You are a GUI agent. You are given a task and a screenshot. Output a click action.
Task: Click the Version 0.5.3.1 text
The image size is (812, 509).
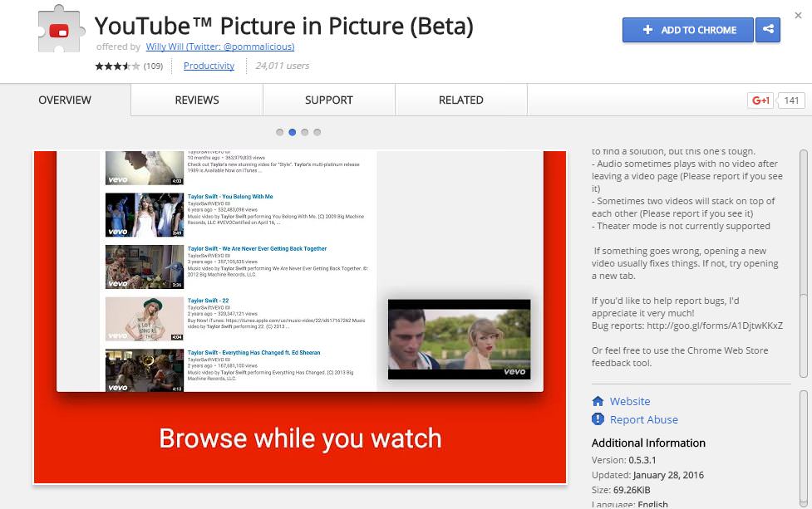point(624,460)
